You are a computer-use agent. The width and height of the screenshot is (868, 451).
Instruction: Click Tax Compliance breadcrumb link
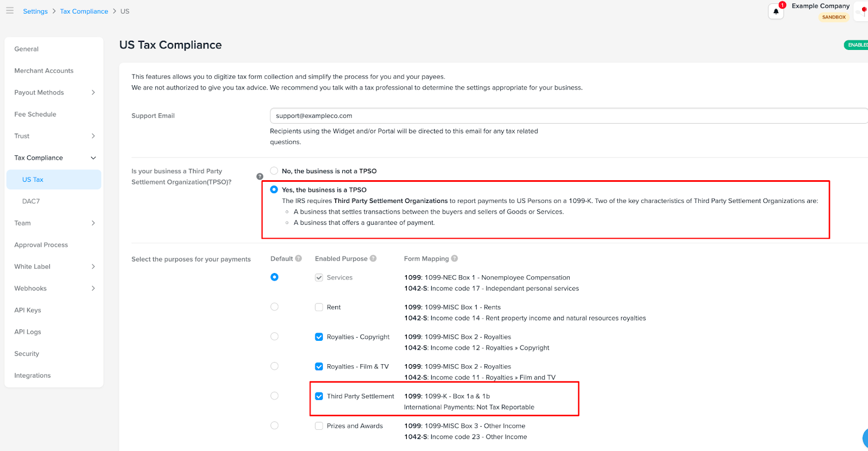pos(84,11)
